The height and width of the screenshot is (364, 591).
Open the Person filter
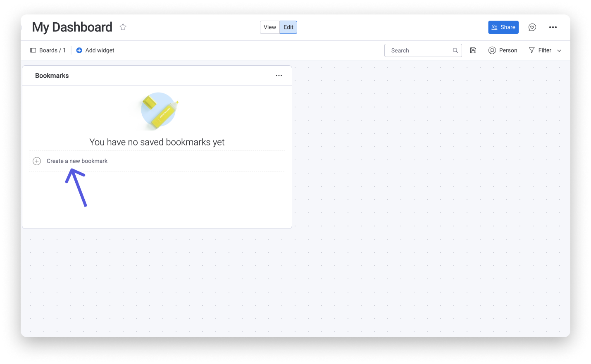coord(503,50)
